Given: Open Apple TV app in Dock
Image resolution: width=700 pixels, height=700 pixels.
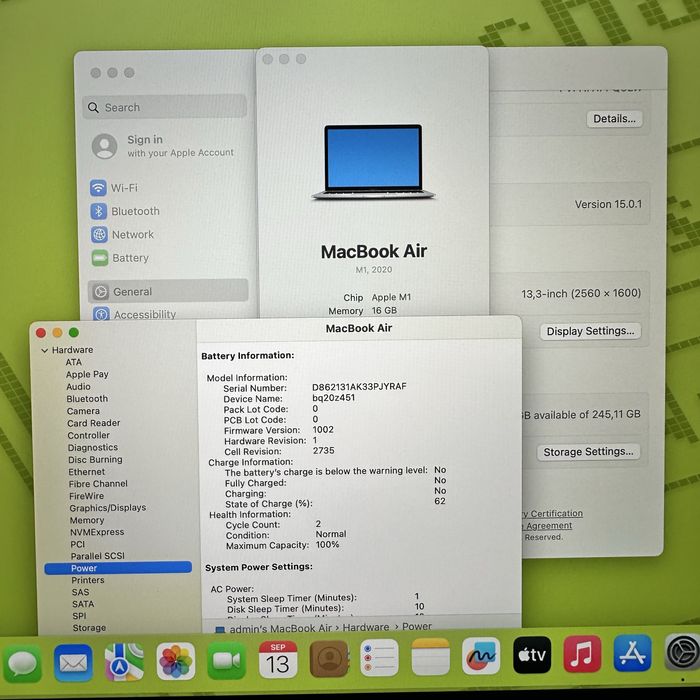Looking at the screenshot, I should 532,655.
